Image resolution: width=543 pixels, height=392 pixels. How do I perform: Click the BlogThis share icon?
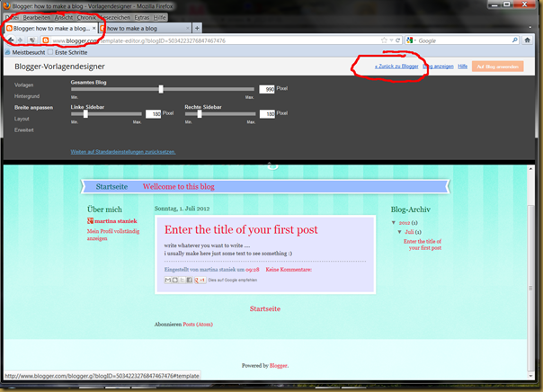click(175, 280)
